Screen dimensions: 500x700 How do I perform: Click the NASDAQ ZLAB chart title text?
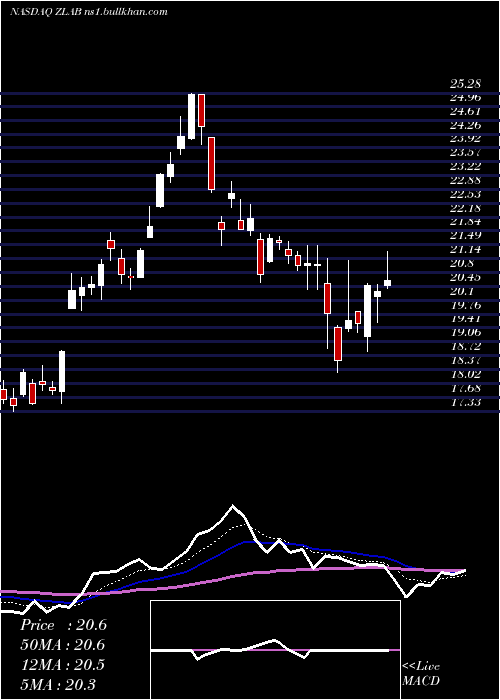(88, 12)
